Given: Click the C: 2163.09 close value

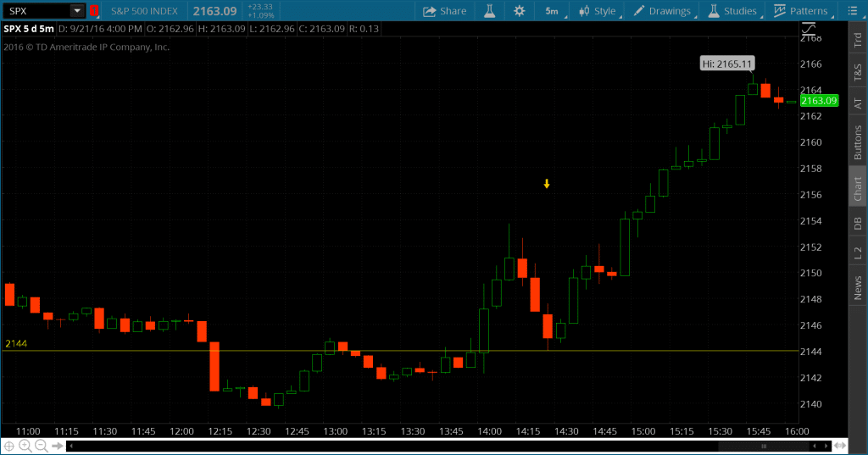Looking at the screenshot, I should pyautogui.click(x=321, y=29).
